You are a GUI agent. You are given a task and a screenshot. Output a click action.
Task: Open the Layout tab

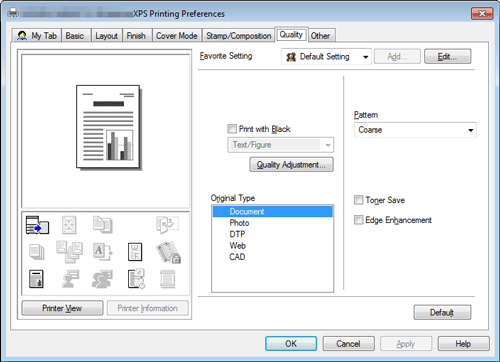[x=106, y=36]
